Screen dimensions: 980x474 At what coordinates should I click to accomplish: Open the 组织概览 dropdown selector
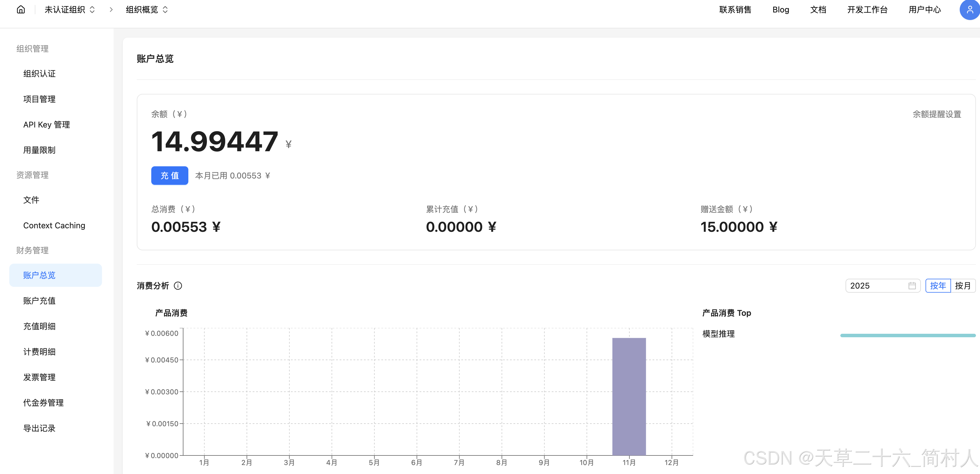pyautogui.click(x=147, y=10)
